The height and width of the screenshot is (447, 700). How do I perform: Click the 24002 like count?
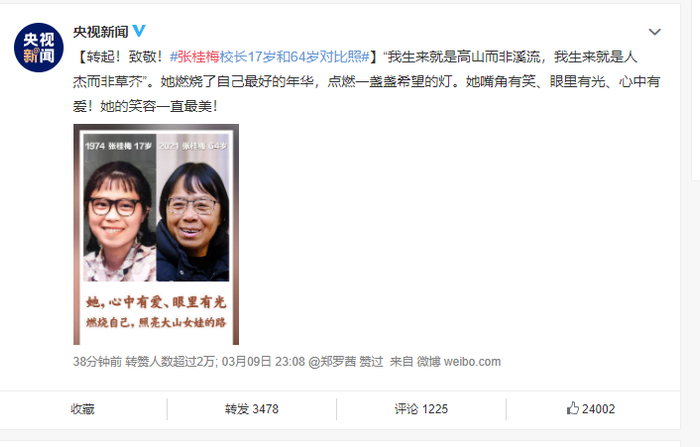pos(598,409)
